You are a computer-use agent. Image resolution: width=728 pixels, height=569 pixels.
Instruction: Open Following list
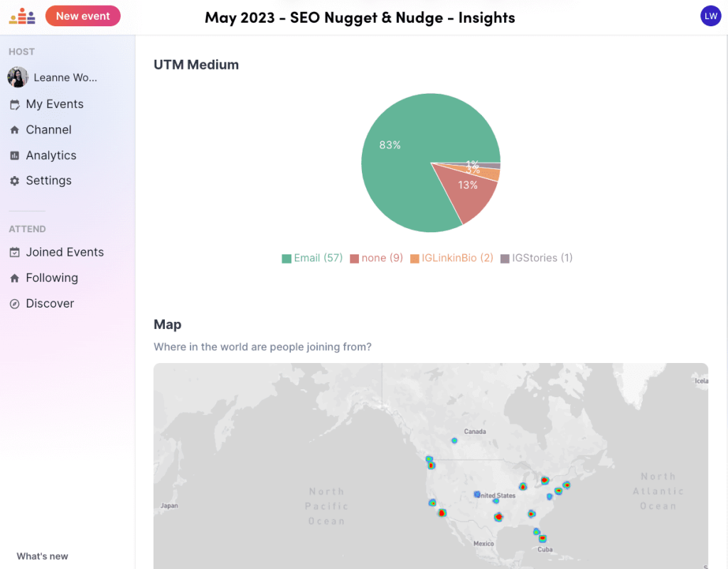[x=52, y=278]
